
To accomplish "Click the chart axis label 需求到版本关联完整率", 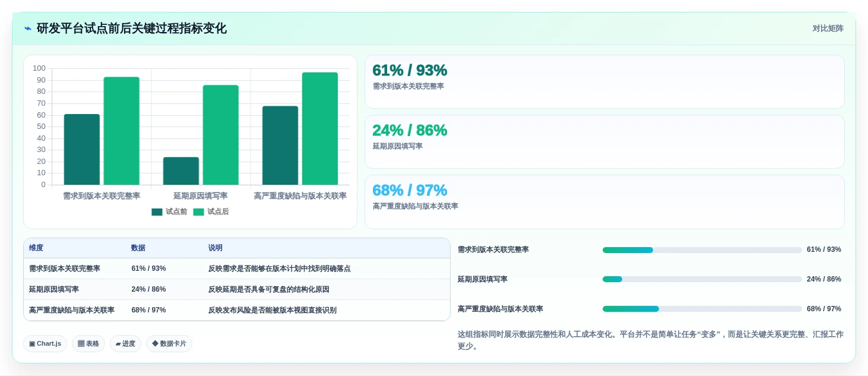I will coord(102,196).
